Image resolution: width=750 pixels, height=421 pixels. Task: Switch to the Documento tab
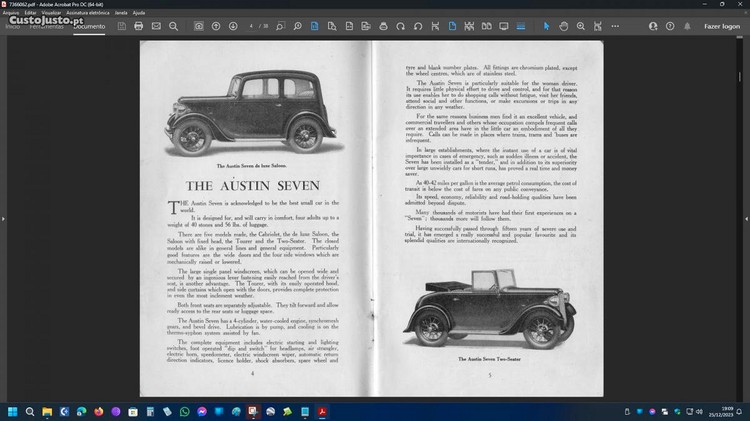88,26
